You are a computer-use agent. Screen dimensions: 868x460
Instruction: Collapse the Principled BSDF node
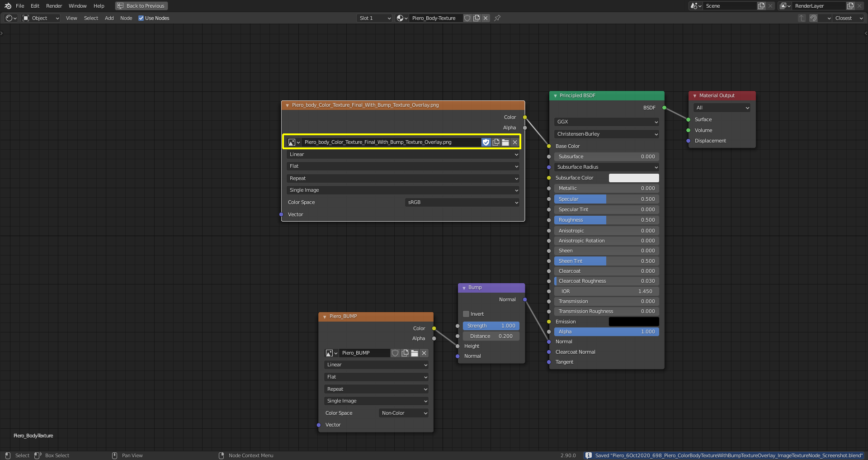pos(555,96)
